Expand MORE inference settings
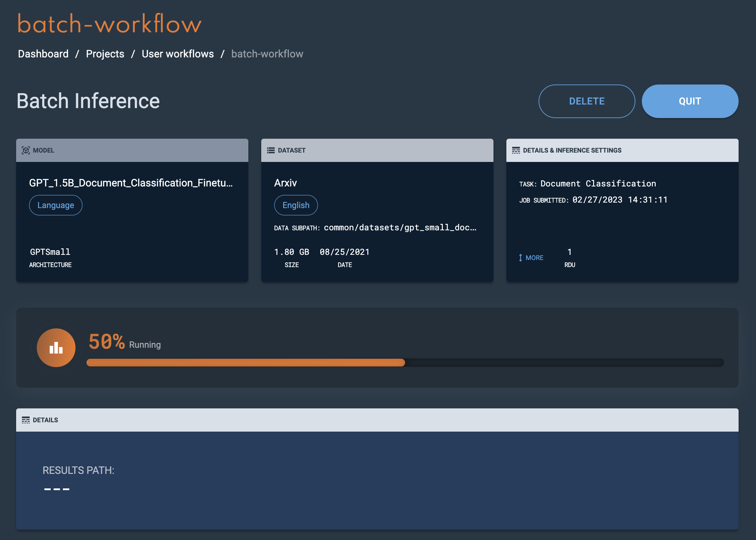Screen dimensions: 756x540 click(531, 258)
